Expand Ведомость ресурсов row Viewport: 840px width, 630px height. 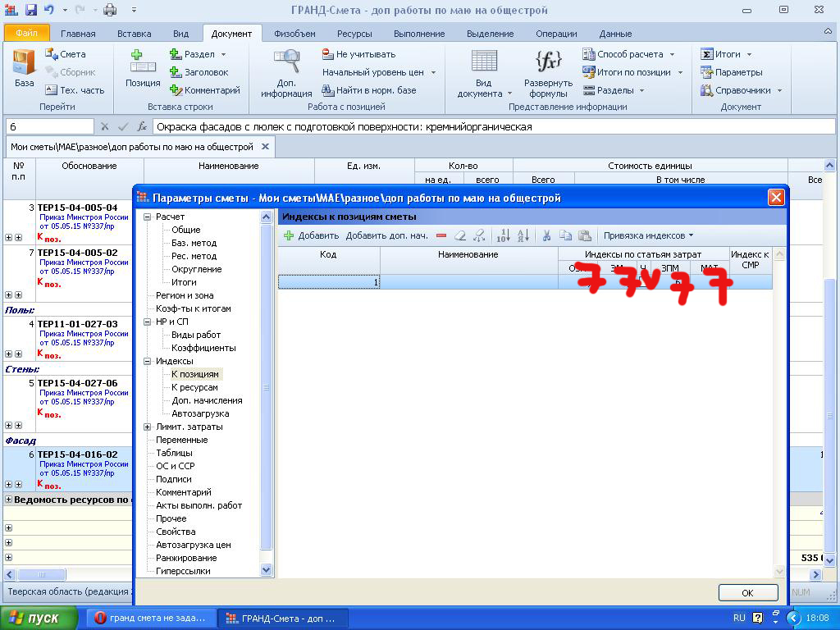coord(8,500)
